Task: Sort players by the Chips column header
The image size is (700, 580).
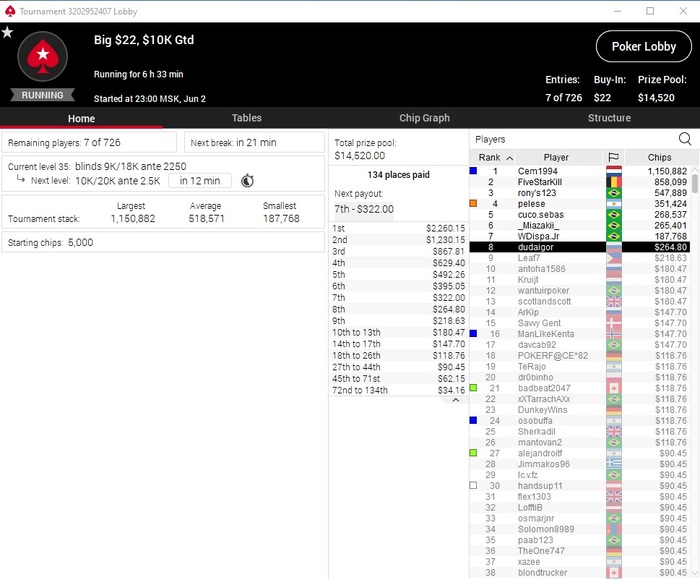Action: [659, 157]
